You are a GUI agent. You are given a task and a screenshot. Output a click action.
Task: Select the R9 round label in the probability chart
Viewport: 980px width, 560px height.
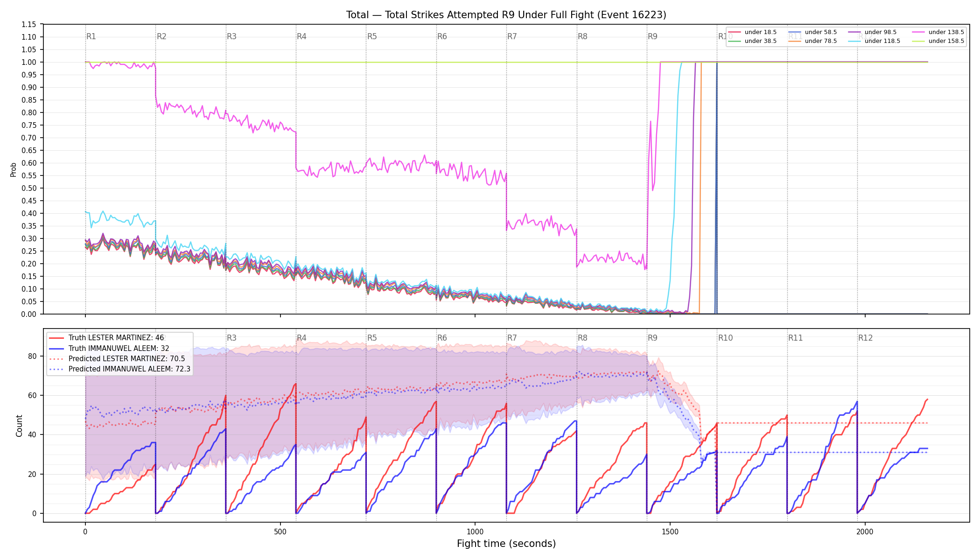[x=653, y=36]
